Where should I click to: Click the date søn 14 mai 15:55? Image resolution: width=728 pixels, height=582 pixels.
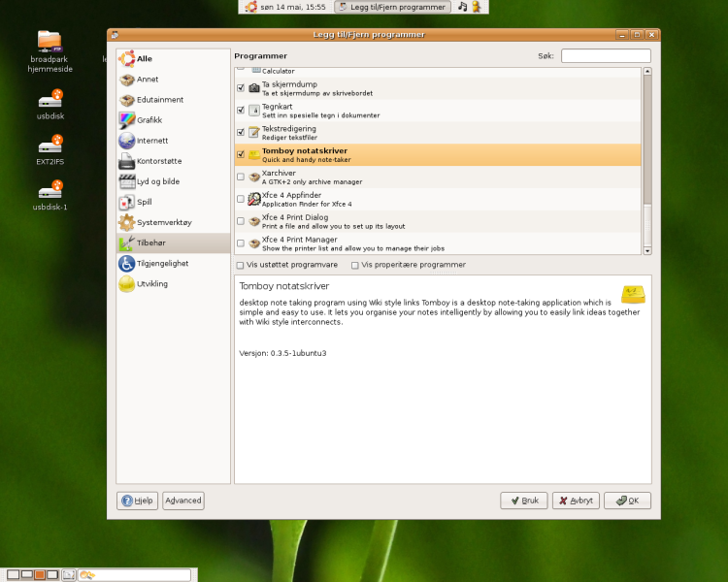[293, 7]
